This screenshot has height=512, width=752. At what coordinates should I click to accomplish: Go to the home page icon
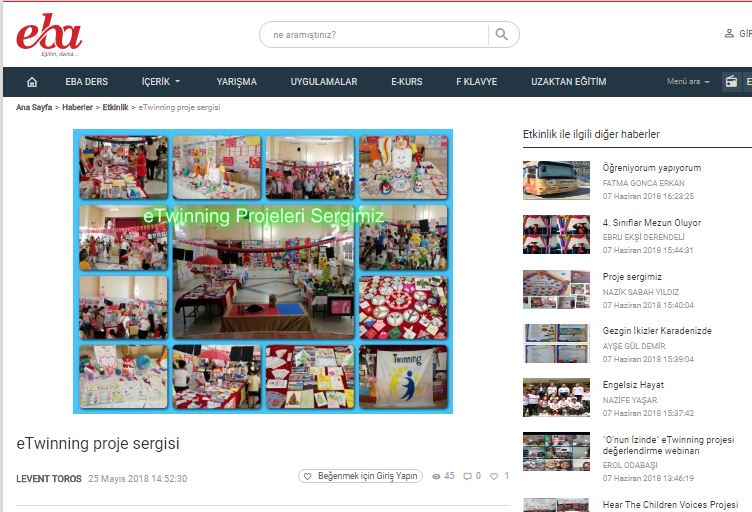pos(32,82)
